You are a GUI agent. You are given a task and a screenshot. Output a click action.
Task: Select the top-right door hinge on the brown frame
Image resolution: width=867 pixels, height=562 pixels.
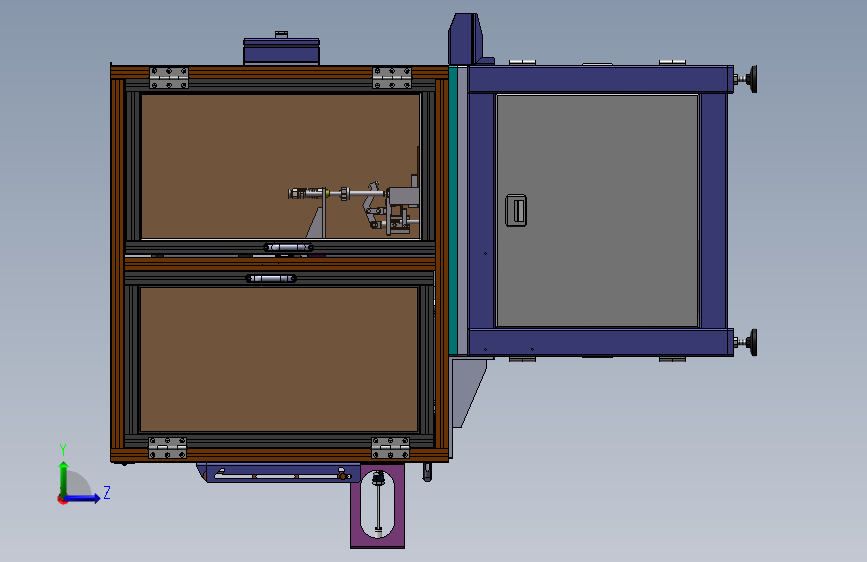click(392, 77)
